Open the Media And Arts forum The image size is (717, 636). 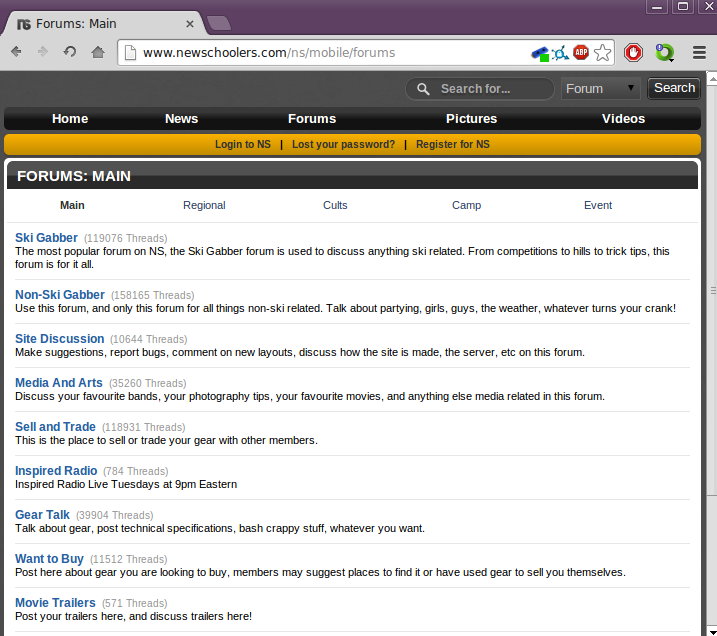point(59,383)
